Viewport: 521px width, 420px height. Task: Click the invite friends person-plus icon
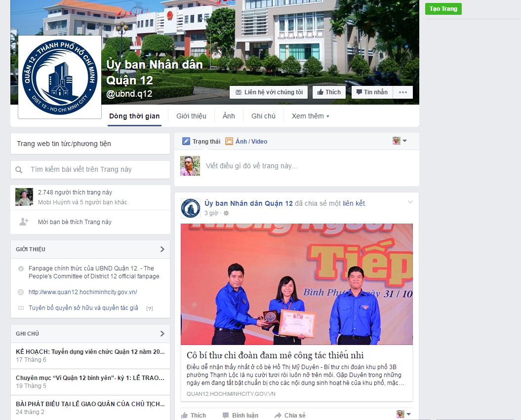(24, 222)
